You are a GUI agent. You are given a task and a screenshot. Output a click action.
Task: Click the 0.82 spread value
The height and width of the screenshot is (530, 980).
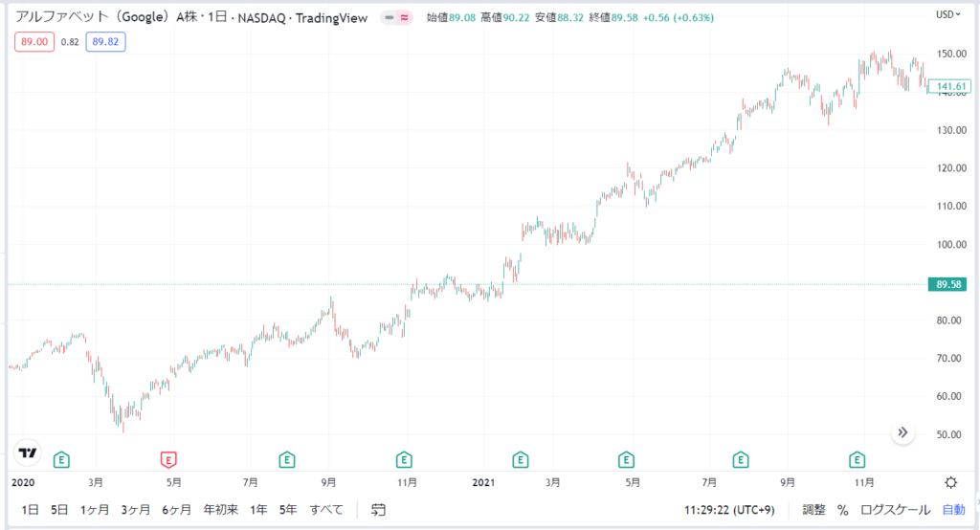point(70,42)
